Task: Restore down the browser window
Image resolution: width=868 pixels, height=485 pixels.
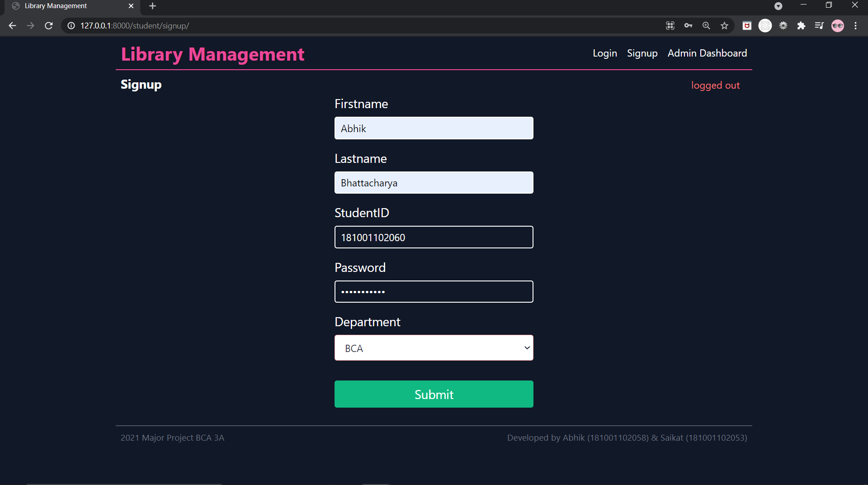Action: point(829,5)
